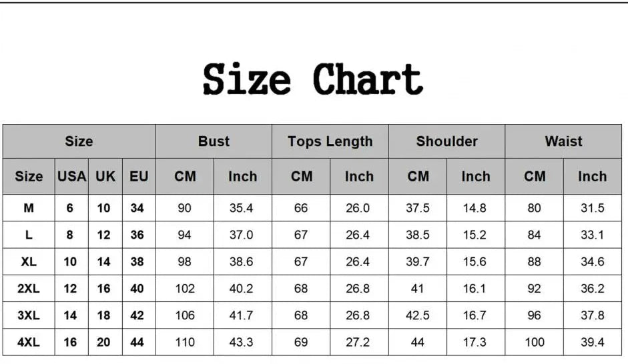Click the EU sub-header cell
The width and height of the screenshot is (628, 364).
[x=139, y=177]
